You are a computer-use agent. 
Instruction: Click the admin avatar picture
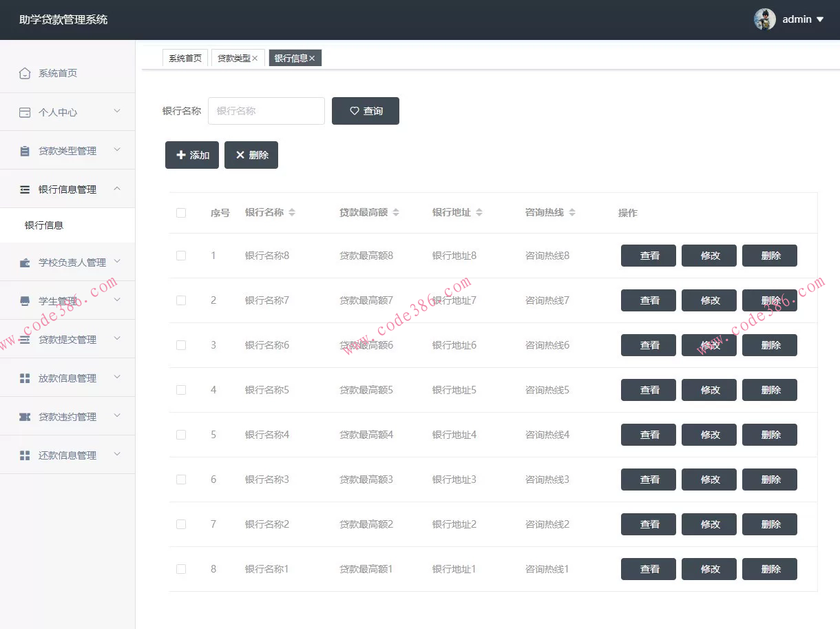[764, 19]
